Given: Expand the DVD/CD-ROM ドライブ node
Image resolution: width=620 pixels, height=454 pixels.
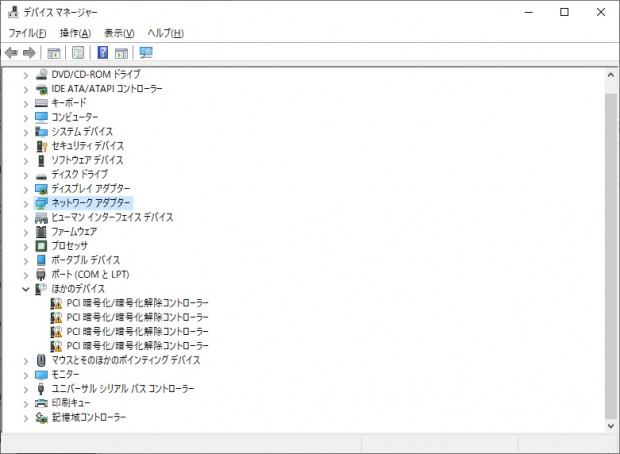Looking at the screenshot, I should tap(26, 75).
